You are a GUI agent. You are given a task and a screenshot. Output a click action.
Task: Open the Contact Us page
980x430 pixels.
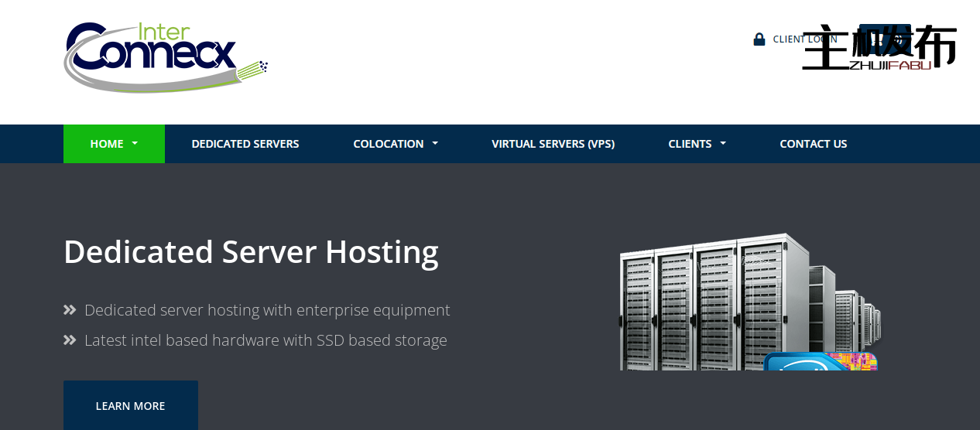813,144
